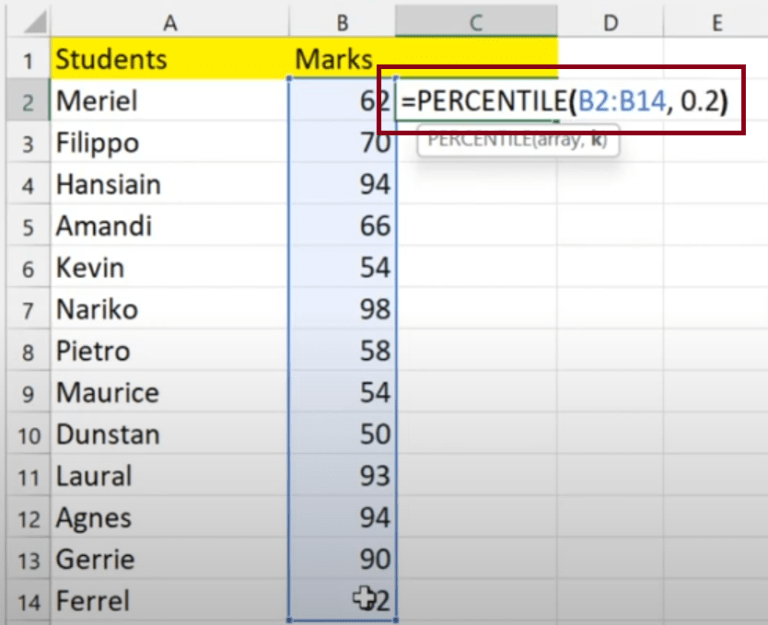Click the cell containing Ferrel
The width and height of the screenshot is (768, 625).
coord(169,601)
